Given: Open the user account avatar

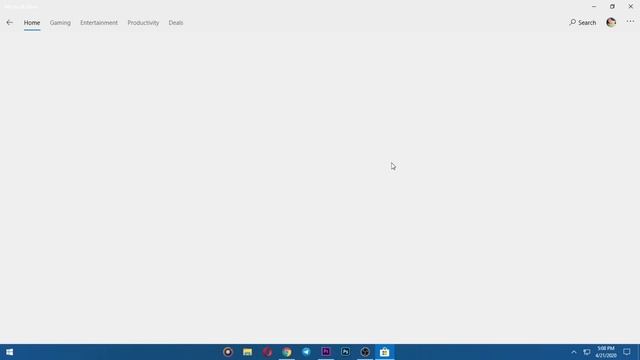Looking at the screenshot, I should click(611, 22).
